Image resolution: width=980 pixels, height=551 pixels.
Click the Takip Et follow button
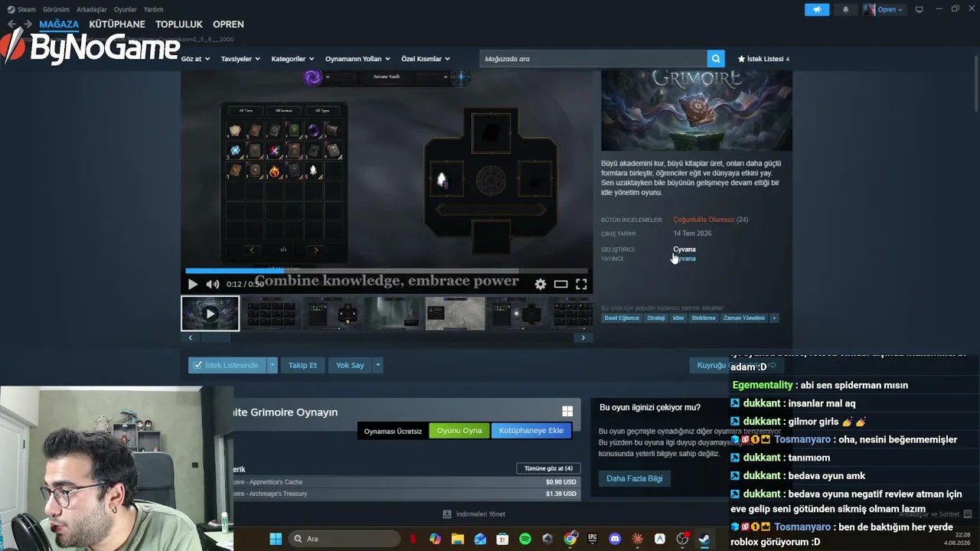coord(302,365)
